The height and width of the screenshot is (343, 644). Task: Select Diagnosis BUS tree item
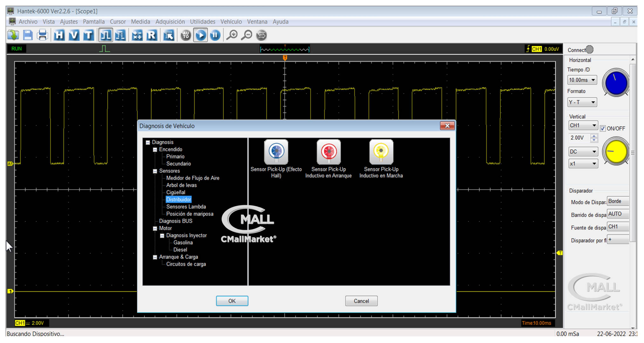coord(175,221)
